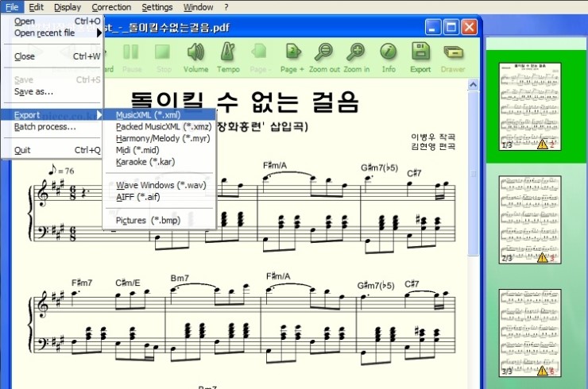Select Save as... menu entry

(x=52, y=91)
